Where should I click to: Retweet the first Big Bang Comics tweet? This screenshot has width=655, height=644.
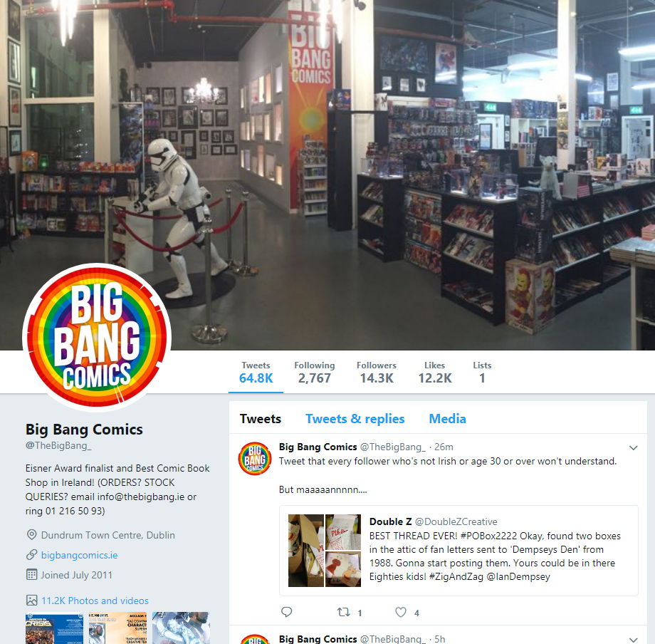point(343,612)
